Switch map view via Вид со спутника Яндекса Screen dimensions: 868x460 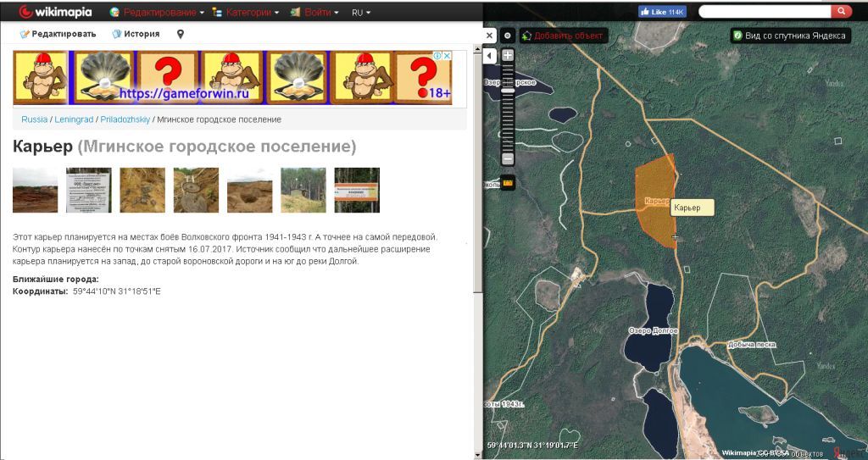pos(789,36)
